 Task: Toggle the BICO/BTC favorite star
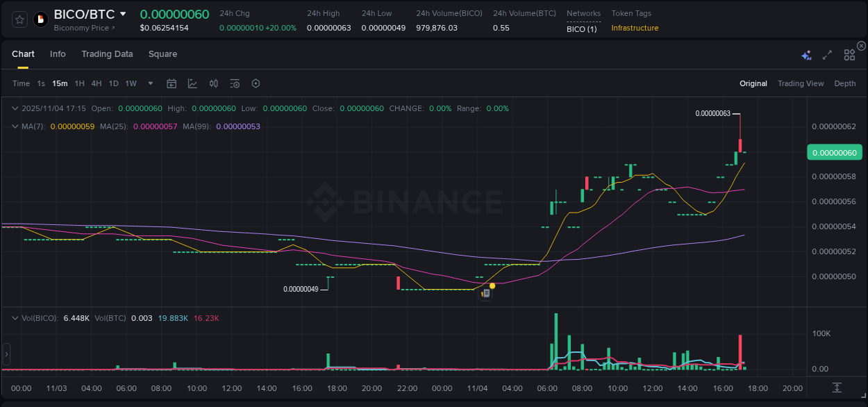tap(19, 19)
